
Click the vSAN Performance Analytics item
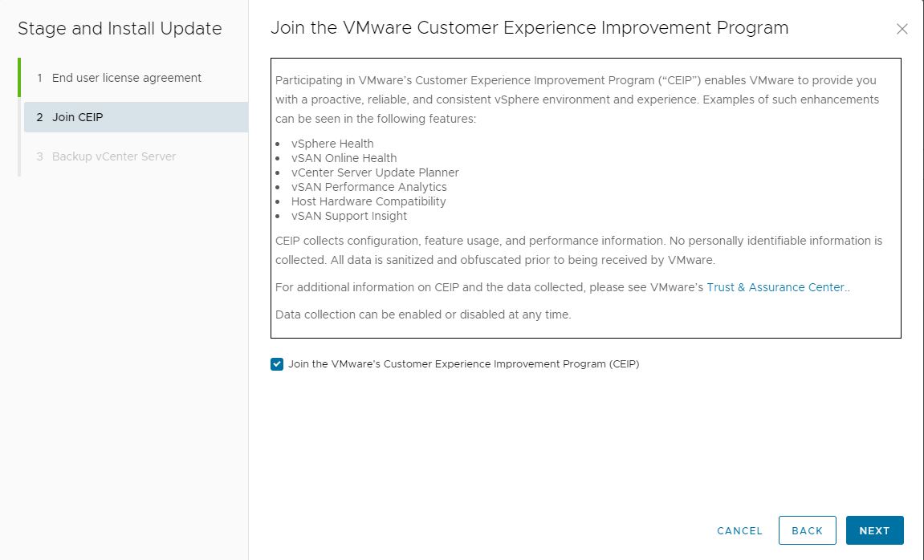click(369, 187)
